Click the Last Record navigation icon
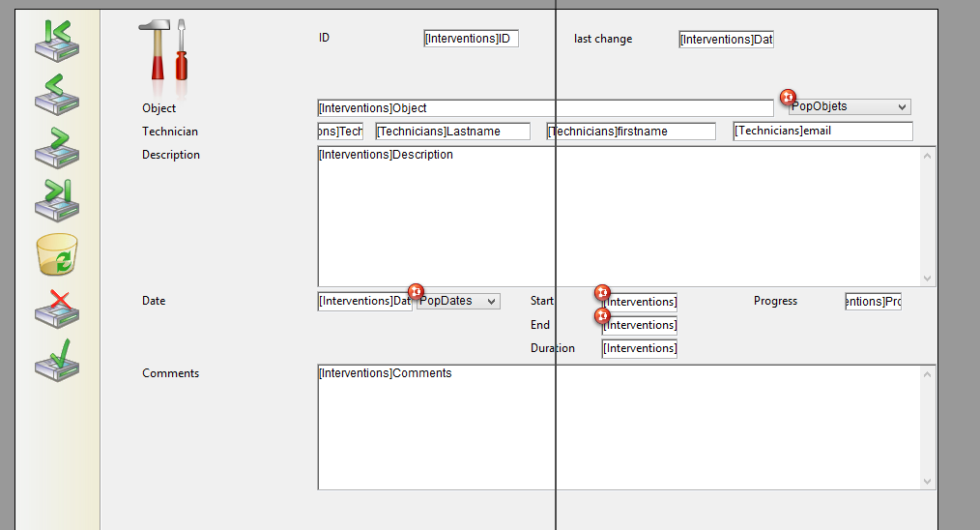Image resolution: width=980 pixels, height=530 pixels. pyautogui.click(x=56, y=199)
